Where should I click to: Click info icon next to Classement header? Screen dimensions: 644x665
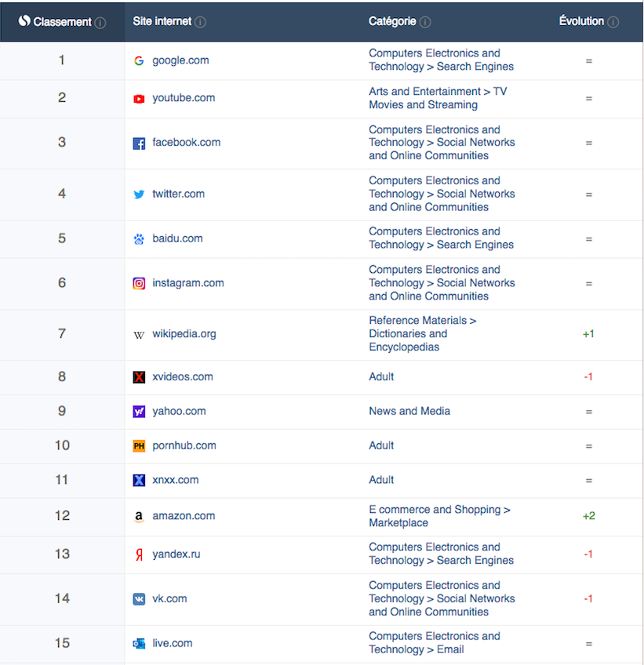100,23
